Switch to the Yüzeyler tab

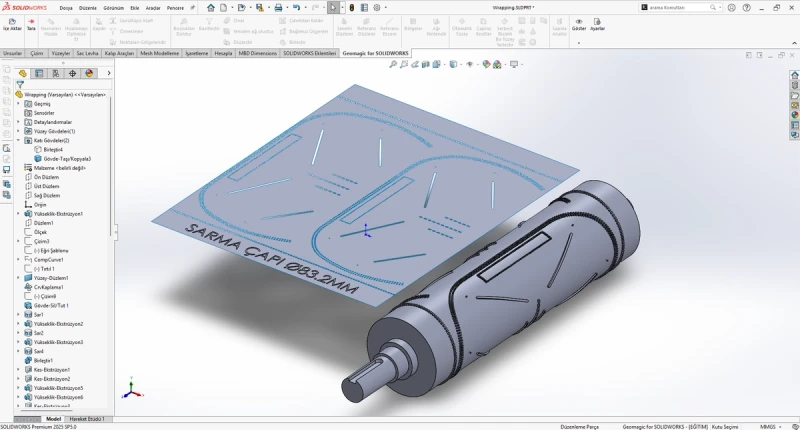[x=61, y=53]
